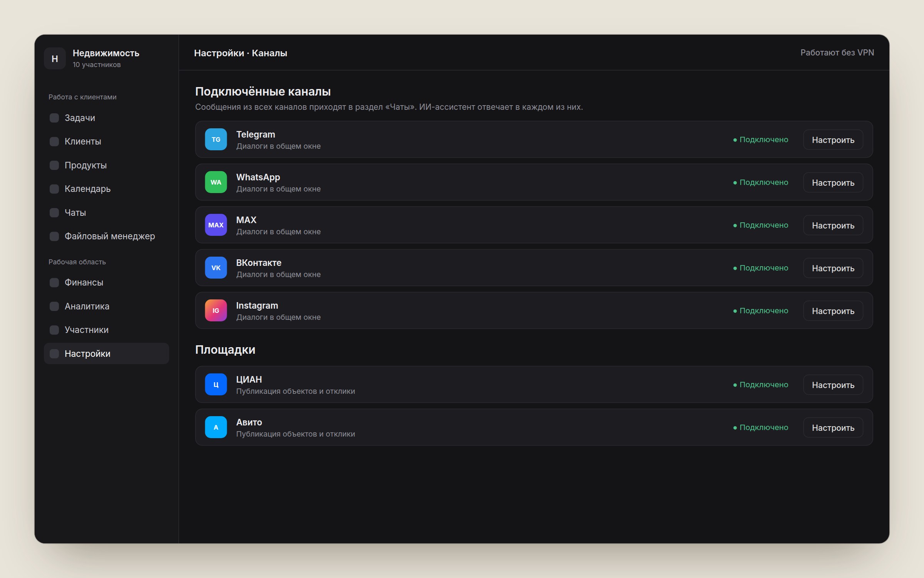Screen dimensions: 924x578
Task: Click Настроить for Авито
Action: [x=833, y=427]
